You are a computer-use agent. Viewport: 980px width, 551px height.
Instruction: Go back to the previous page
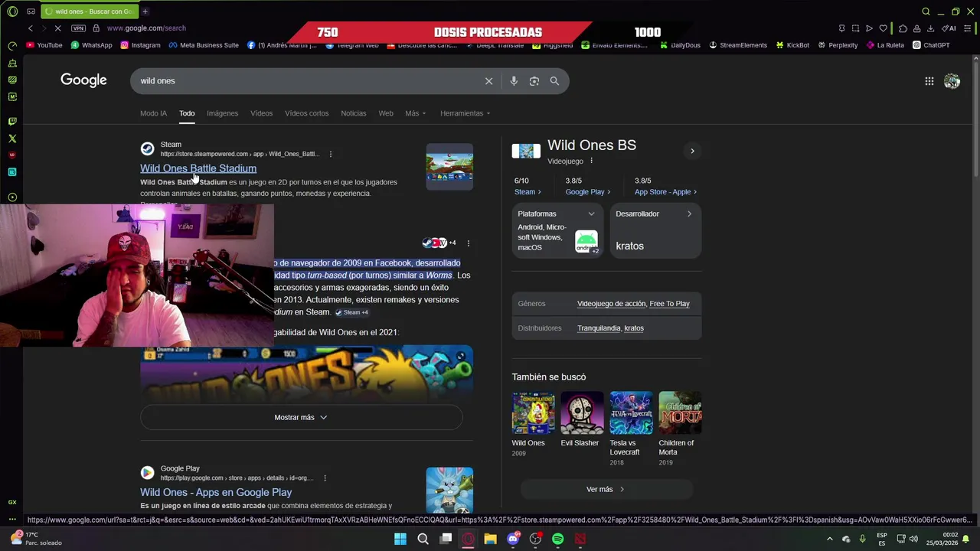click(x=30, y=28)
